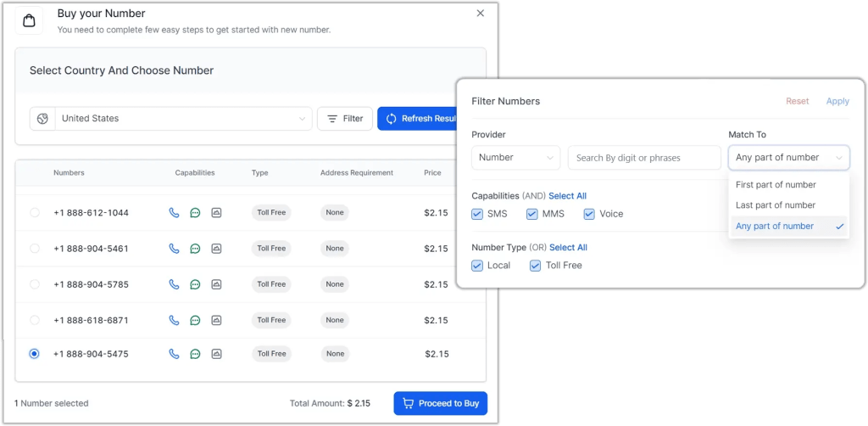Choose 'First part of number' option
868x426 pixels.
(x=776, y=185)
